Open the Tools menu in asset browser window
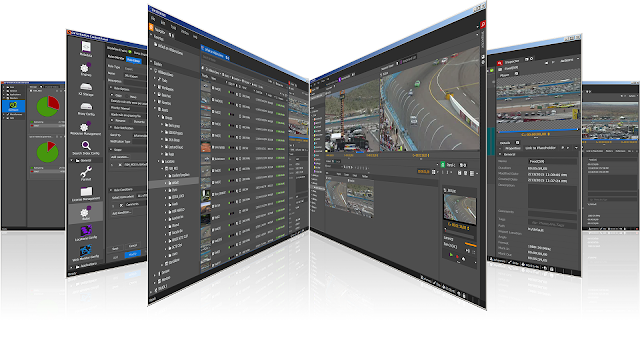The height and width of the screenshot is (360, 640). (x=173, y=28)
